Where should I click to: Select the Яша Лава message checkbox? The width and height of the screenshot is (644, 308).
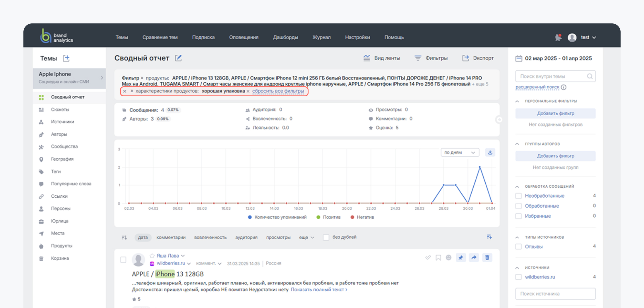click(x=123, y=260)
